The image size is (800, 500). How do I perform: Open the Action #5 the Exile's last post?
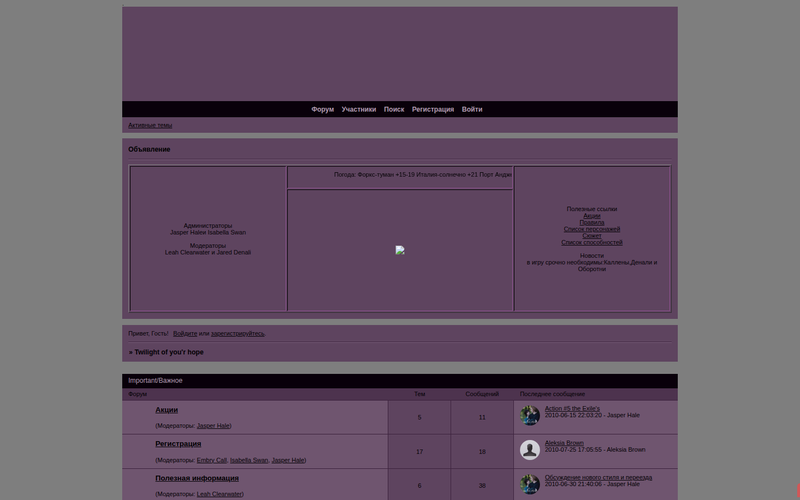(572, 409)
